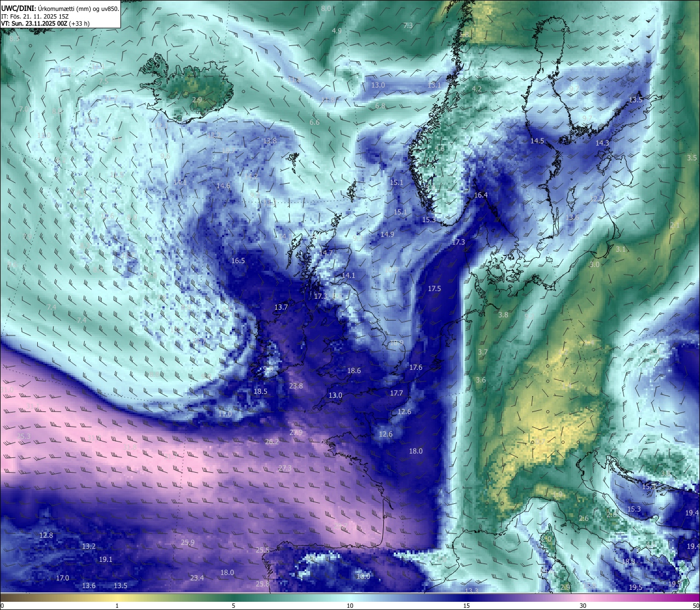Click the 17.7 value label
The height and width of the screenshot is (610, 700).
click(x=396, y=393)
